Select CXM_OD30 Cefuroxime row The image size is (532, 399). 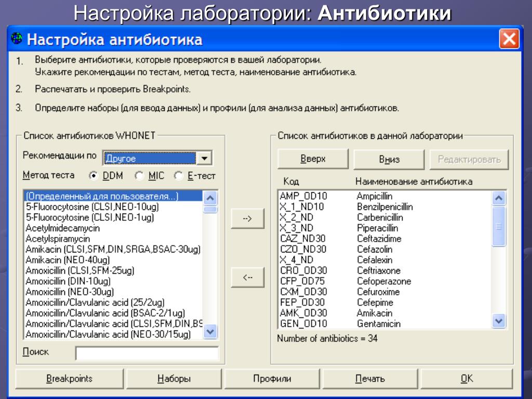pos(385,292)
